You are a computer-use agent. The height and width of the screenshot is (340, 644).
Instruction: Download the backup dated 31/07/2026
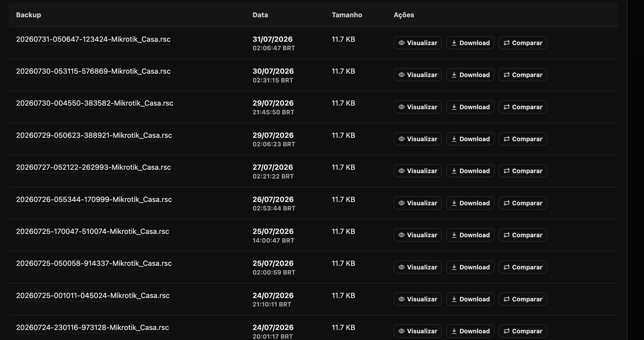pos(470,43)
